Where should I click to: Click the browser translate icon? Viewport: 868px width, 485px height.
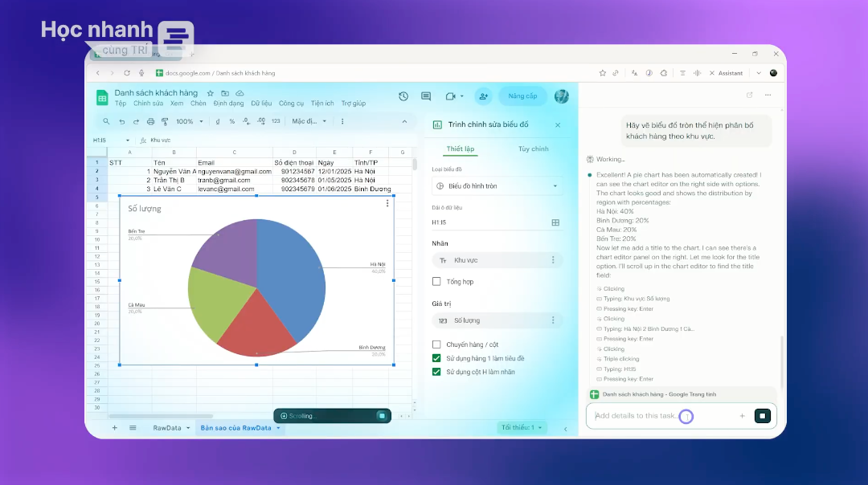(634, 73)
